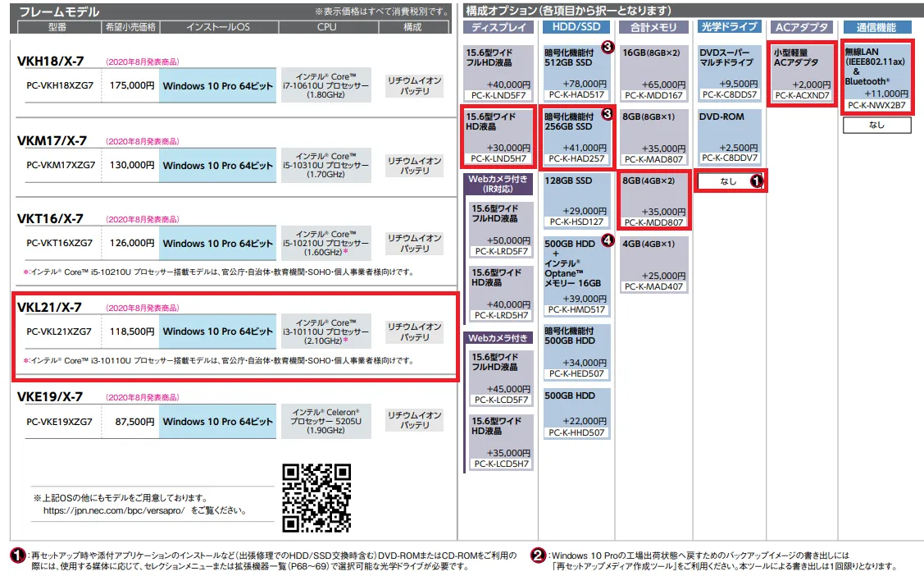
Task: Click the VKL21/X-7 model name
Action: coord(49,307)
